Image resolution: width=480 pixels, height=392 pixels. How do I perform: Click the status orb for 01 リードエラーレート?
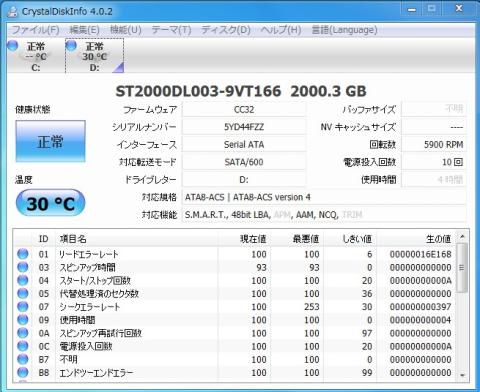(23, 254)
